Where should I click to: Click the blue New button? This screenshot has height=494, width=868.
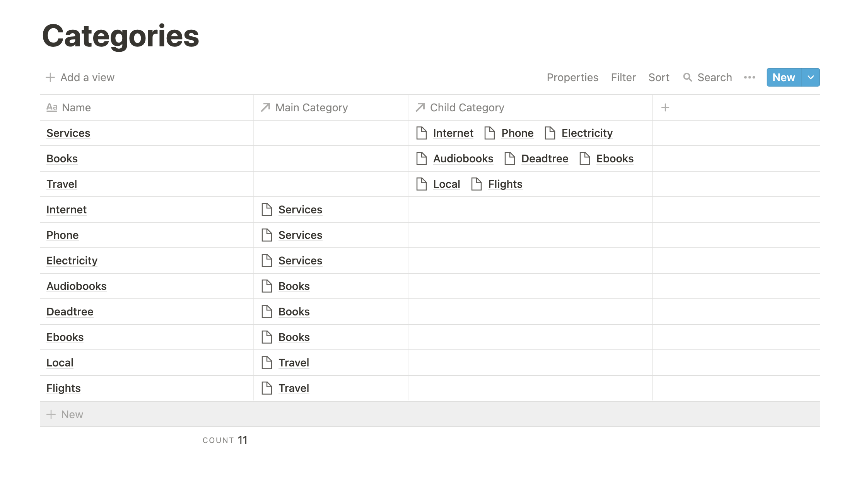(x=784, y=77)
